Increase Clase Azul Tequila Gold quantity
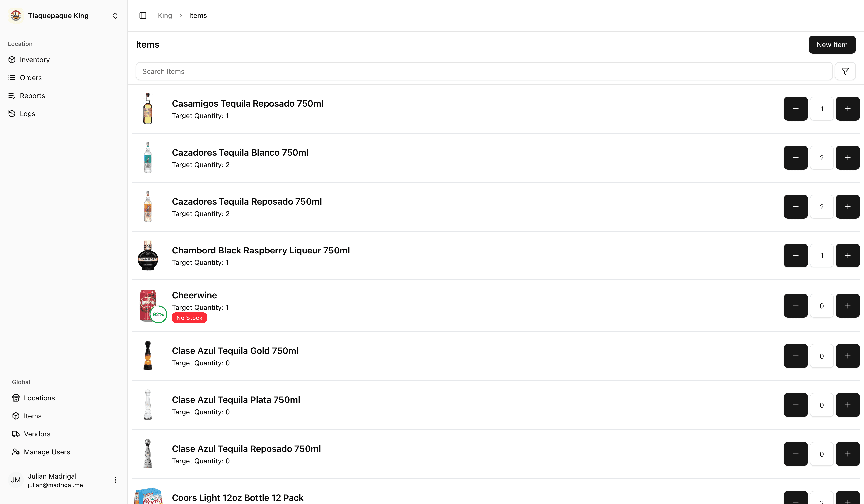The width and height of the screenshot is (864, 504). [847, 356]
